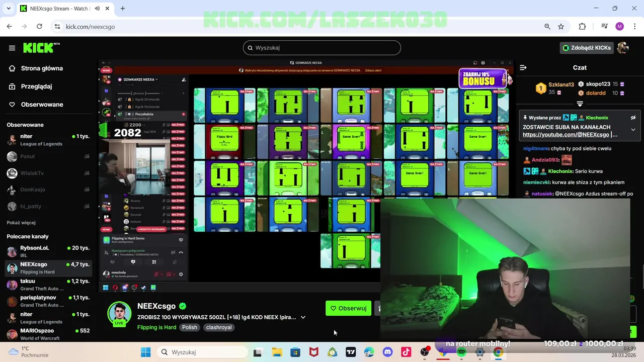This screenshot has height=362, width=644.
Task: Click the Zdobądź KICKs button
Action: [587, 48]
